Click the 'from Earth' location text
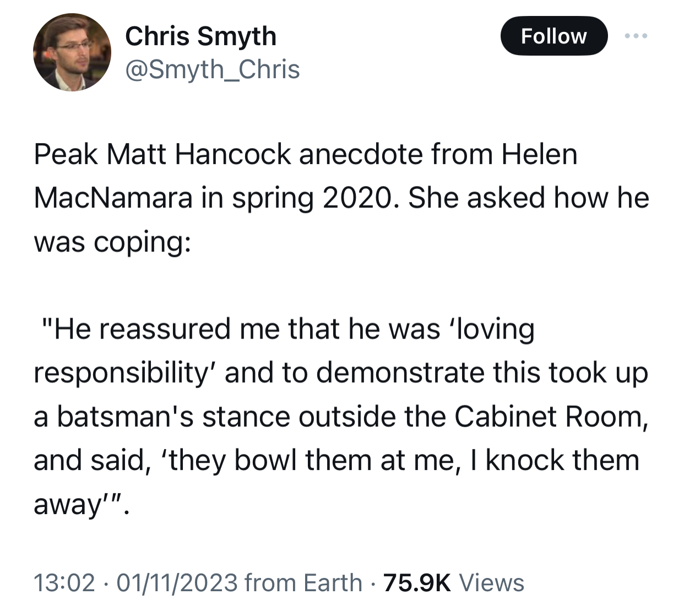 point(303,583)
